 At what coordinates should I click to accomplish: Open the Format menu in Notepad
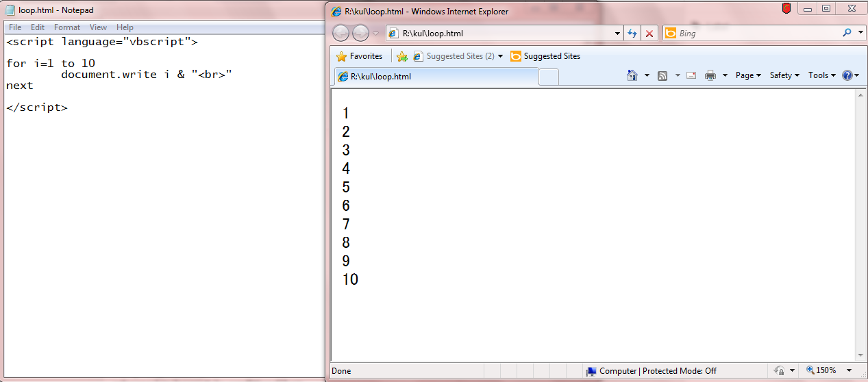(x=67, y=27)
